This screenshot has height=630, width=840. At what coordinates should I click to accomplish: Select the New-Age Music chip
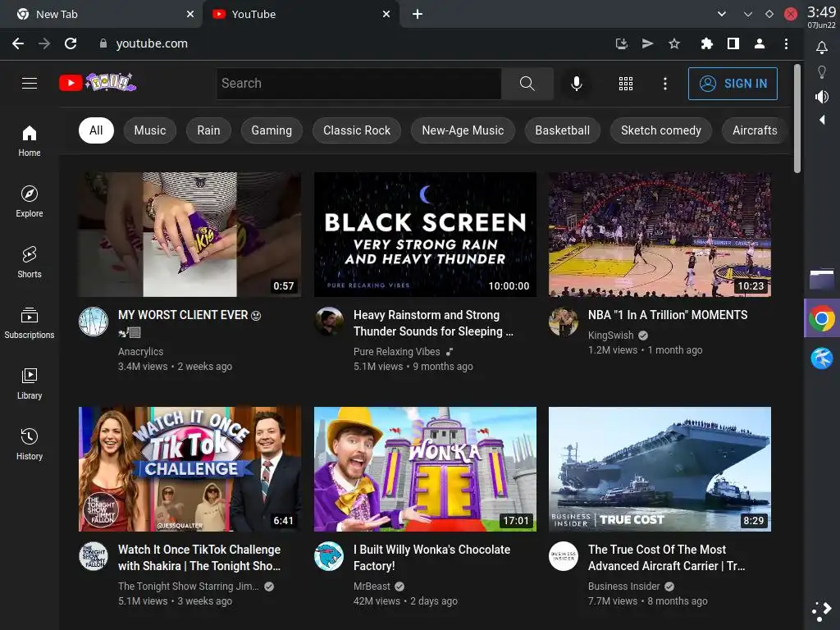pos(463,130)
